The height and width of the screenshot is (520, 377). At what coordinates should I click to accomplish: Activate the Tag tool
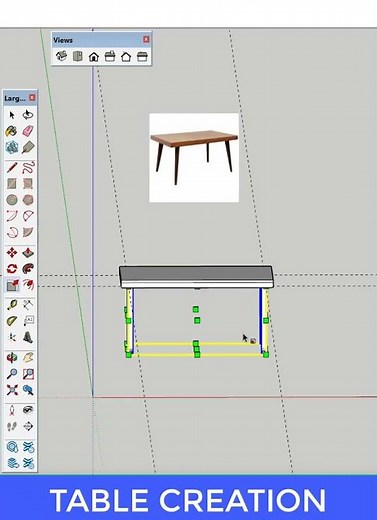[28, 147]
